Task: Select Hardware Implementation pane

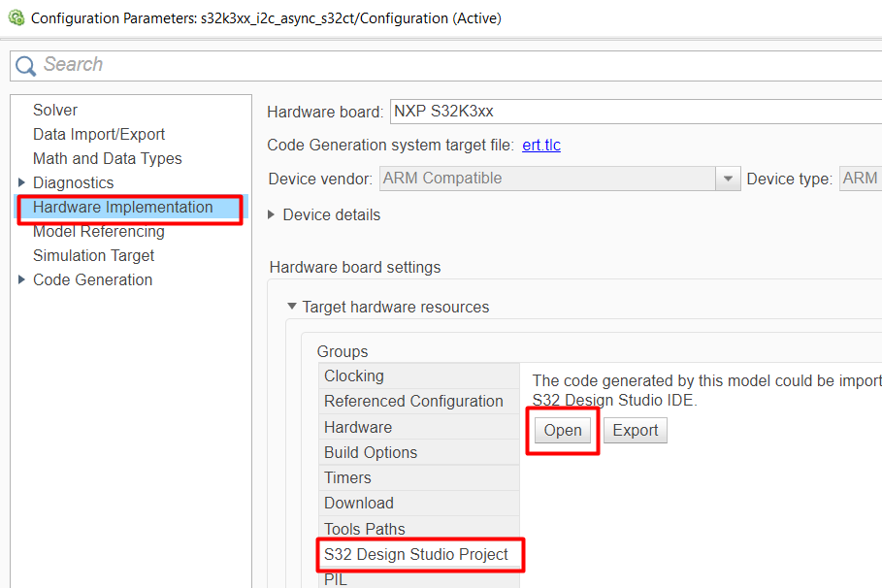Action: pos(123,208)
